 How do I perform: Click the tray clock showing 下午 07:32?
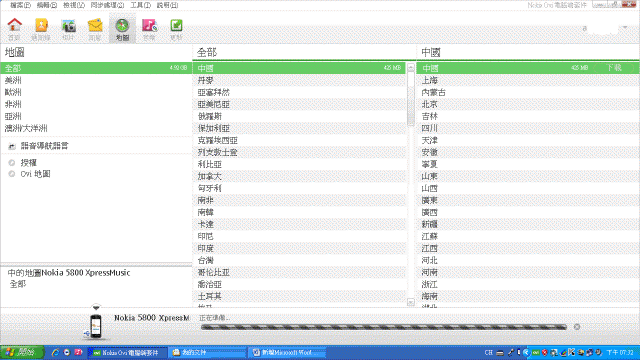[x=620, y=352]
